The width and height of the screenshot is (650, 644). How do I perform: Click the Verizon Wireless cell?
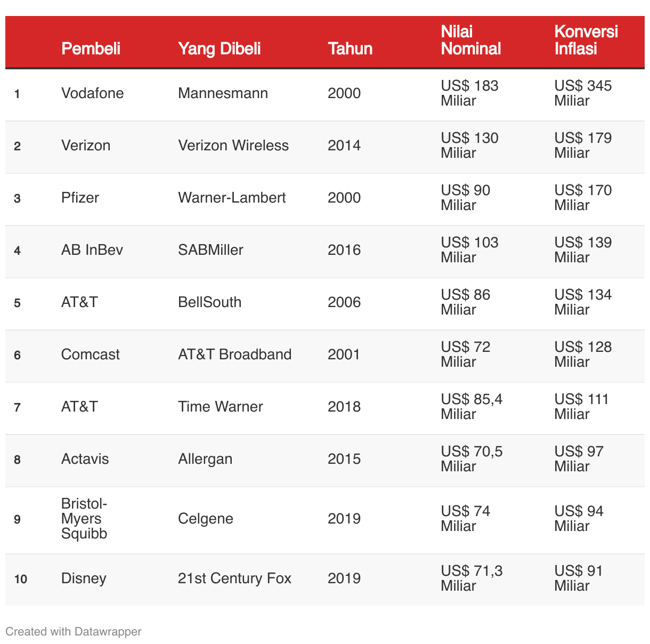[233, 146]
